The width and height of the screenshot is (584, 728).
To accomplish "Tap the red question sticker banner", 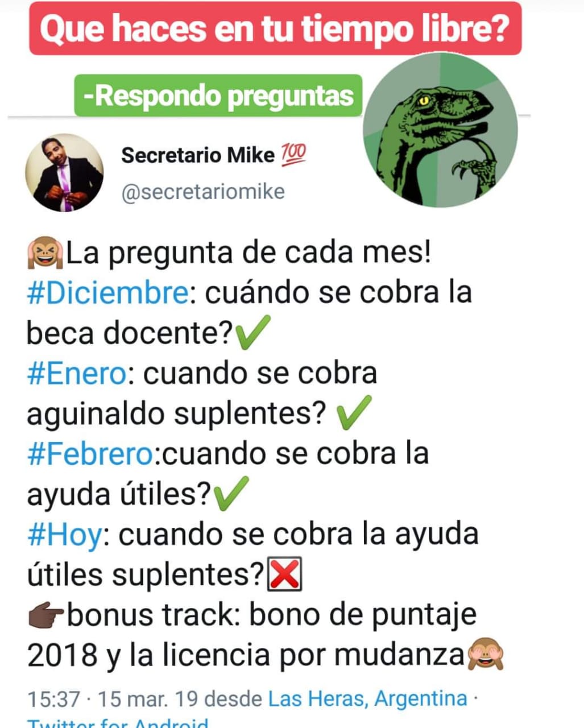I will [275, 28].
